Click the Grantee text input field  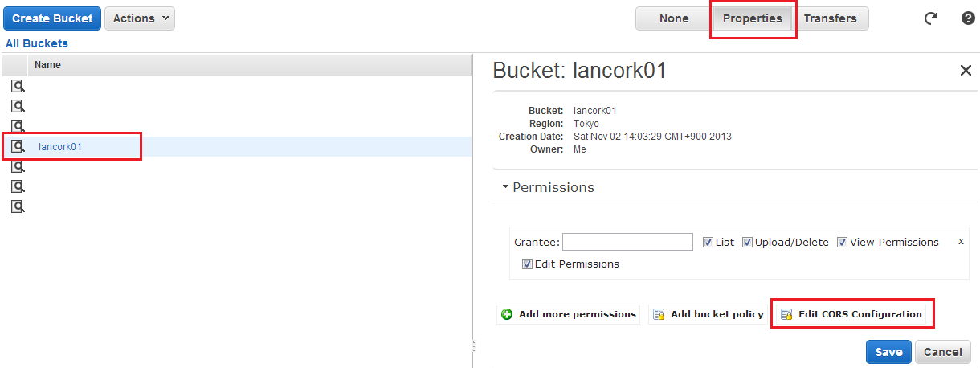pyautogui.click(x=627, y=242)
